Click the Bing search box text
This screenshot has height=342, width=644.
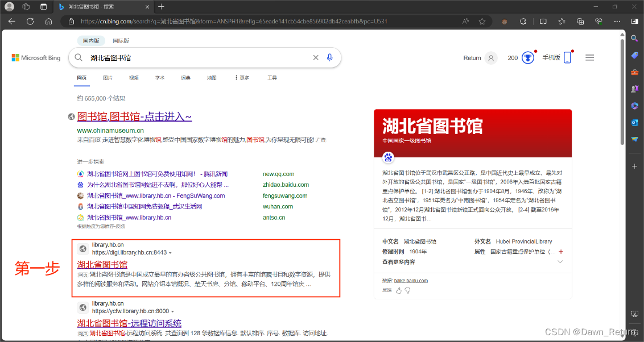[110, 58]
